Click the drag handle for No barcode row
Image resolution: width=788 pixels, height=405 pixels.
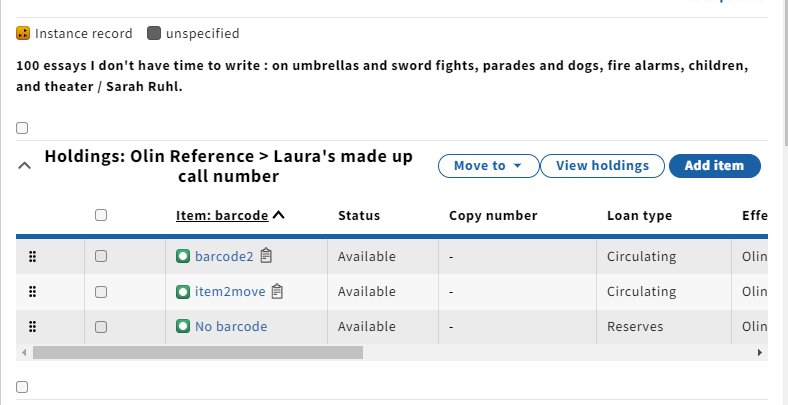coord(32,327)
